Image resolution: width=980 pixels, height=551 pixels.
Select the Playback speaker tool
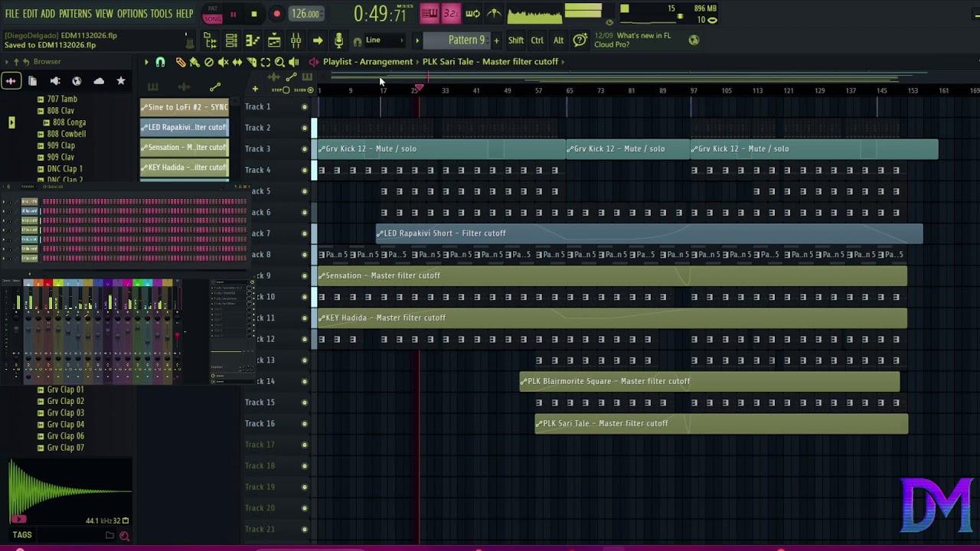(x=294, y=62)
